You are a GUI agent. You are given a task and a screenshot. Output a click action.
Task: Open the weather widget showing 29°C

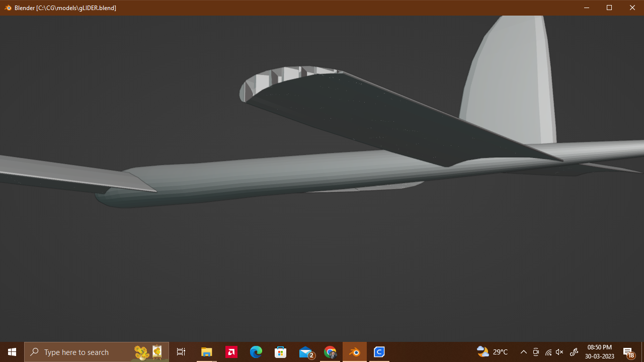493,352
